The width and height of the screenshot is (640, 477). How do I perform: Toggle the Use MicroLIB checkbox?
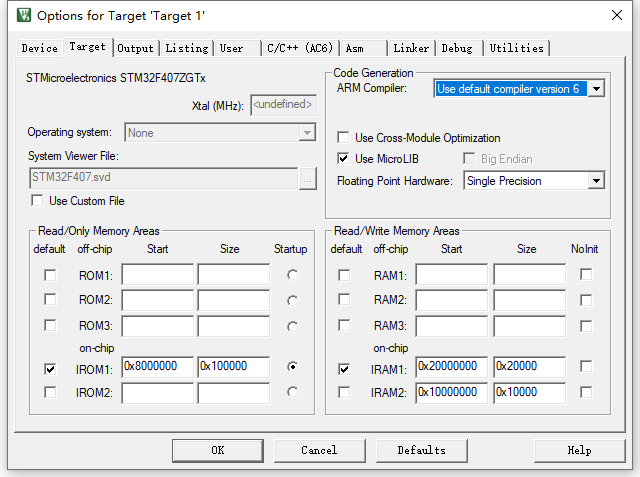pos(344,159)
